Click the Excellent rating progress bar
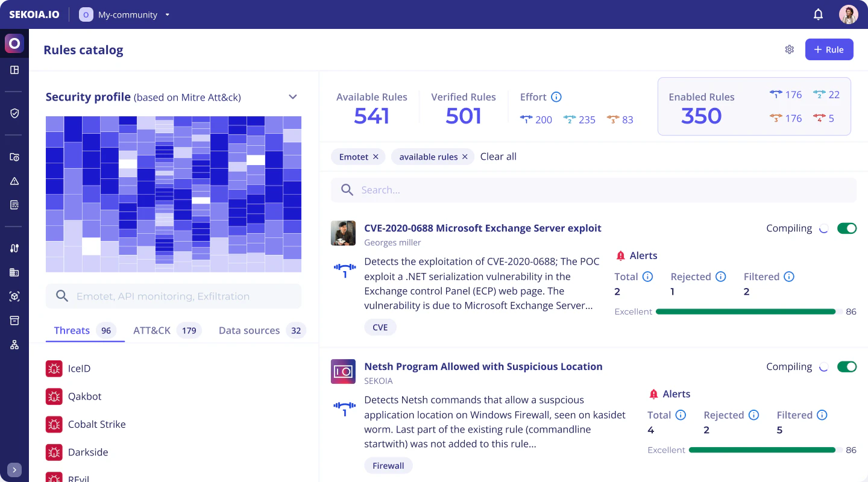 click(746, 311)
